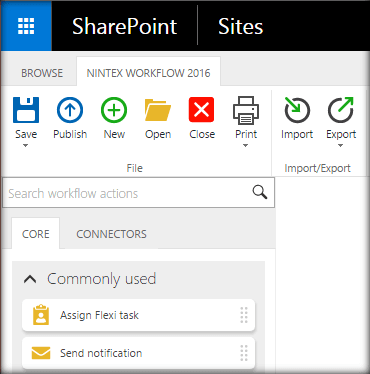Viewport: 370px width, 374px height.
Task: Select the NINTEX WORKFLOW 2016 tab
Action: (x=148, y=73)
